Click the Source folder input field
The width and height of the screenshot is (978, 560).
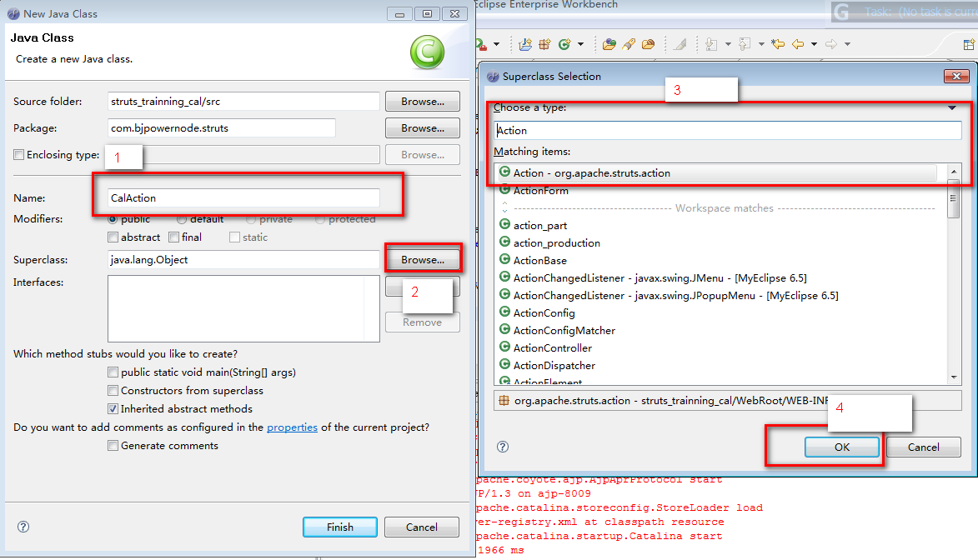(244, 102)
